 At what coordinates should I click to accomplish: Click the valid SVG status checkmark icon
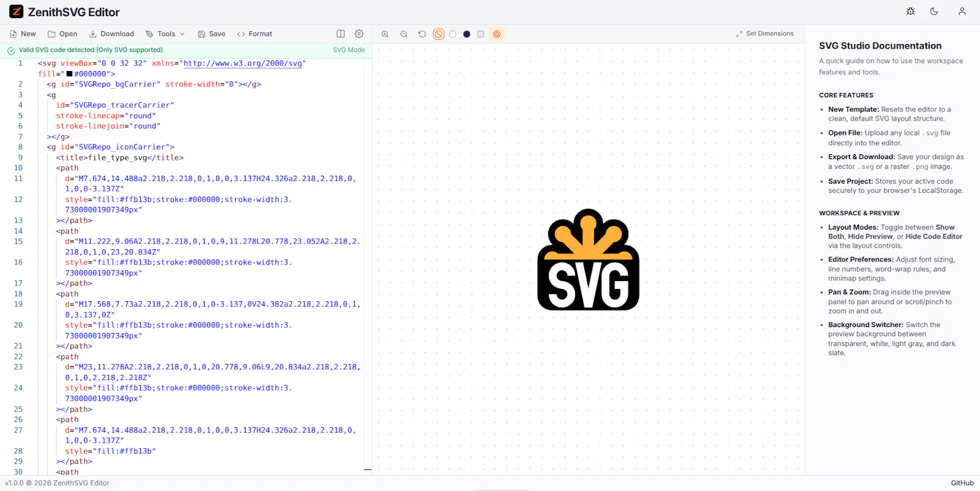[x=11, y=50]
